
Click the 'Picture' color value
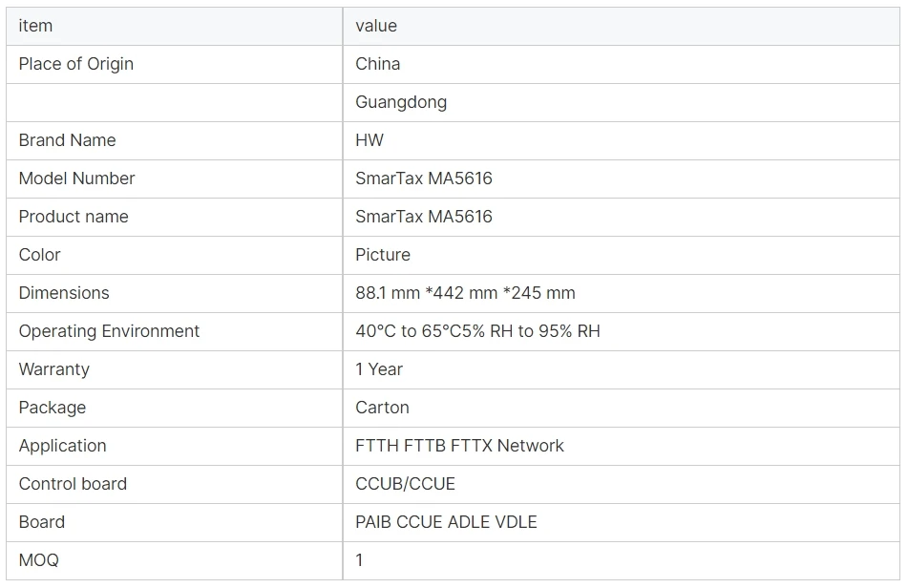(x=383, y=255)
